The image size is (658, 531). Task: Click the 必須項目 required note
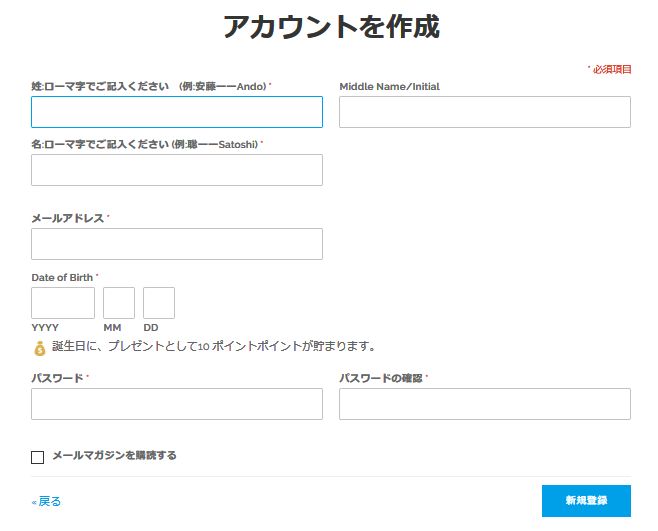611,69
